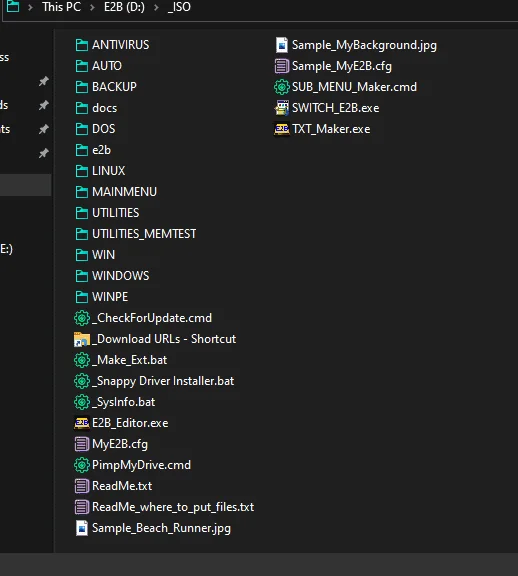
Task: Select the docs folder icon
Action: (82, 108)
